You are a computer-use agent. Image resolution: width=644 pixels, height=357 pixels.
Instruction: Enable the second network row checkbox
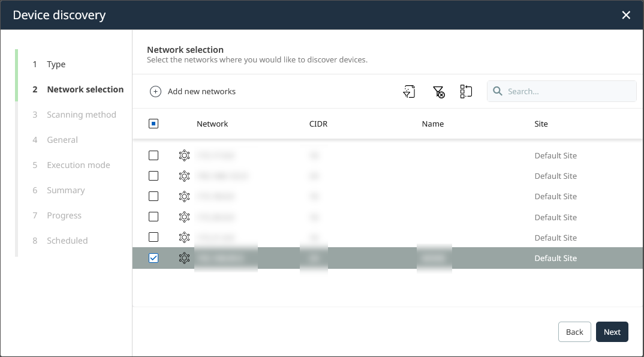click(x=154, y=176)
